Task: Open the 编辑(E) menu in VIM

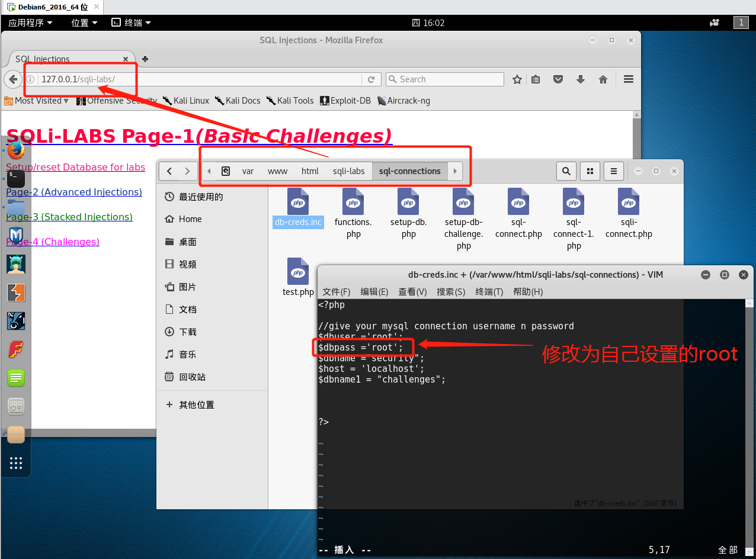Action: click(374, 292)
